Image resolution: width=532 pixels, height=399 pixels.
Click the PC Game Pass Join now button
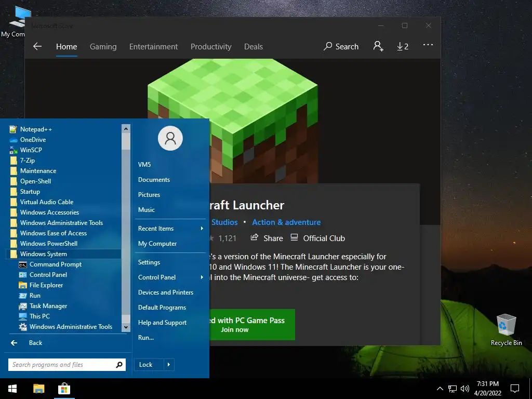(252, 325)
